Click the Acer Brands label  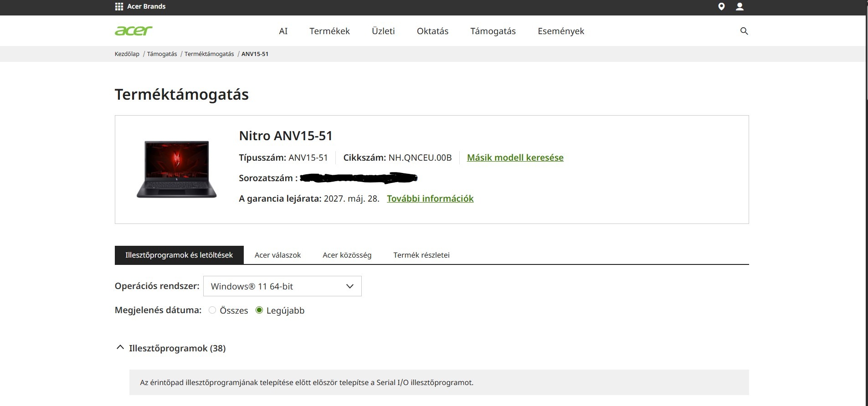click(146, 6)
